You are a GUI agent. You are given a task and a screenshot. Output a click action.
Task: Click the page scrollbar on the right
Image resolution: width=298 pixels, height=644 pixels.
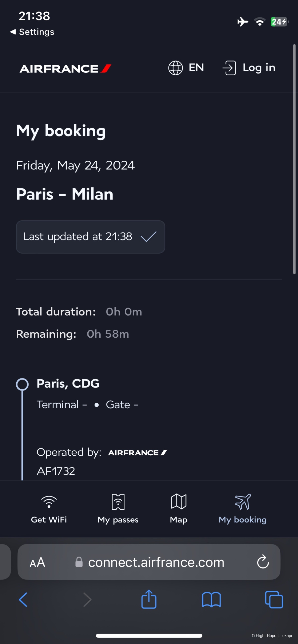coord(295,159)
